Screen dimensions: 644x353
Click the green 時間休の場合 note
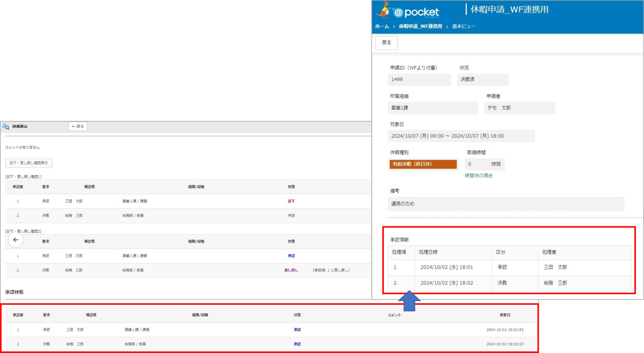click(x=478, y=176)
